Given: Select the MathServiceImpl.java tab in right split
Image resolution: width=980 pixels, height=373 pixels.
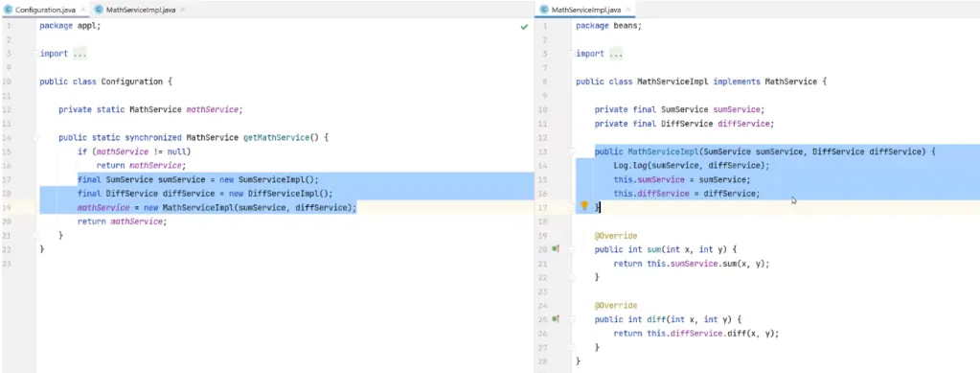Looking at the screenshot, I should coord(585,10).
